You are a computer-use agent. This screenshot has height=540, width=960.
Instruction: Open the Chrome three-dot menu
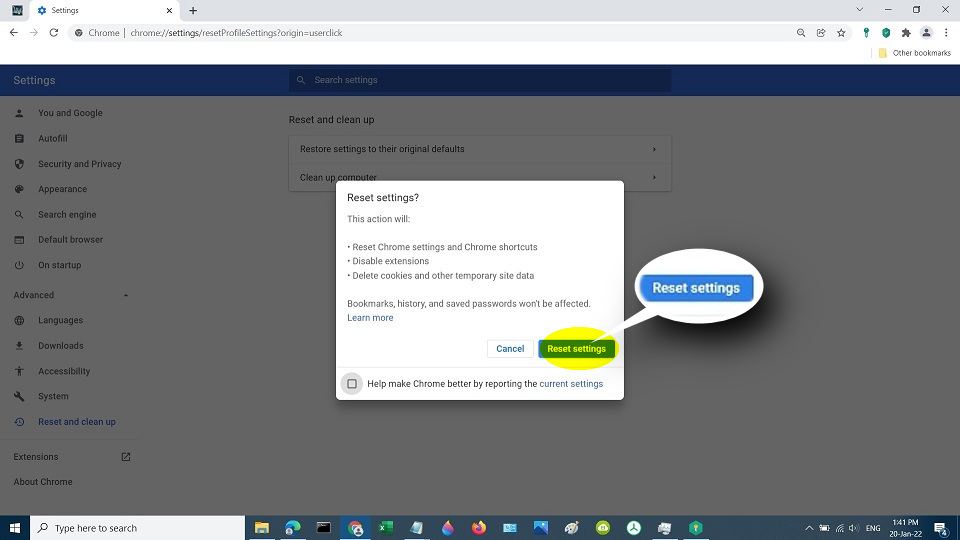click(946, 33)
